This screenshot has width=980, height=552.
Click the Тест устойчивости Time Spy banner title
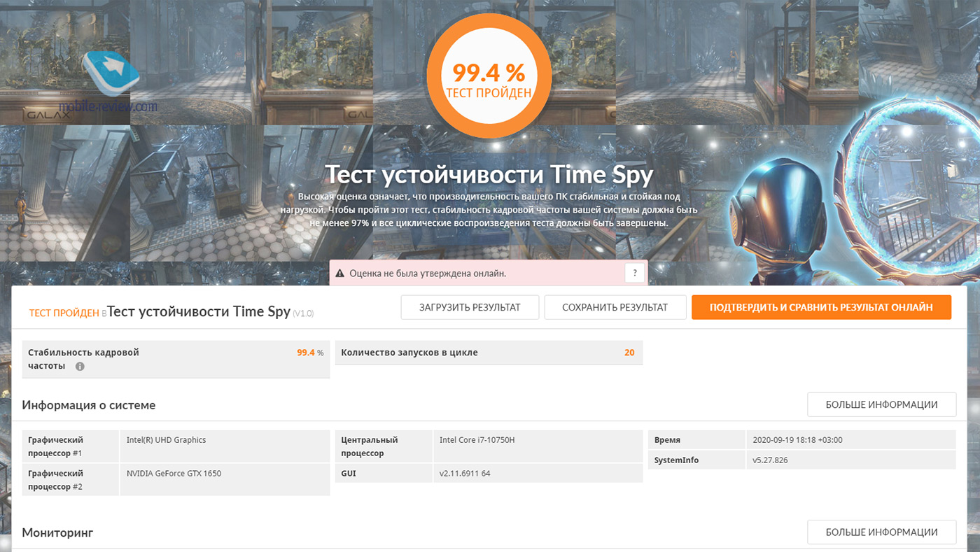click(x=489, y=174)
